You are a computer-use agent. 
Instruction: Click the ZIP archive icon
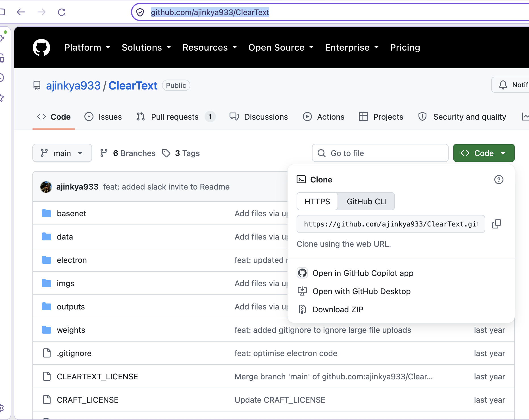pyautogui.click(x=302, y=309)
